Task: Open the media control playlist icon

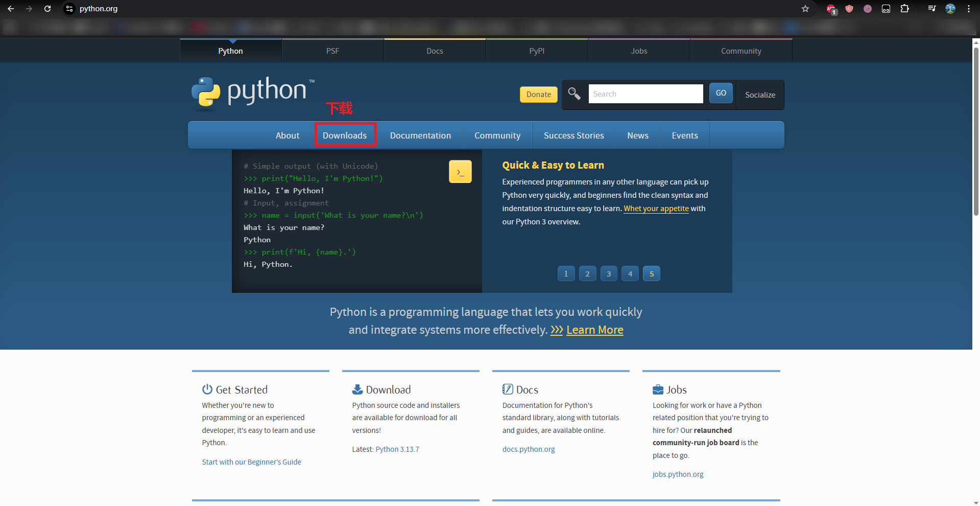Action: [x=932, y=9]
